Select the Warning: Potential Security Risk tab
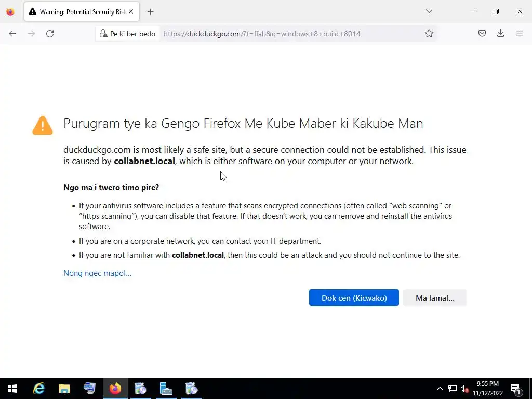Screen dimensions: 532x399 click(82, 12)
